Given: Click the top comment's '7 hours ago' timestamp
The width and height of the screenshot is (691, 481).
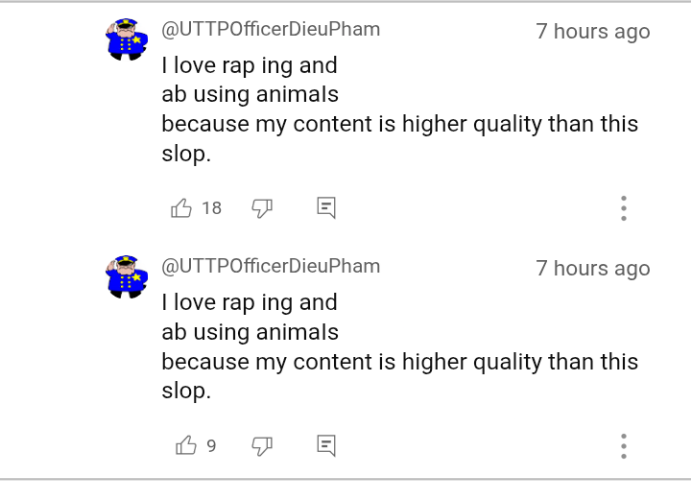Looking at the screenshot, I should [593, 31].
